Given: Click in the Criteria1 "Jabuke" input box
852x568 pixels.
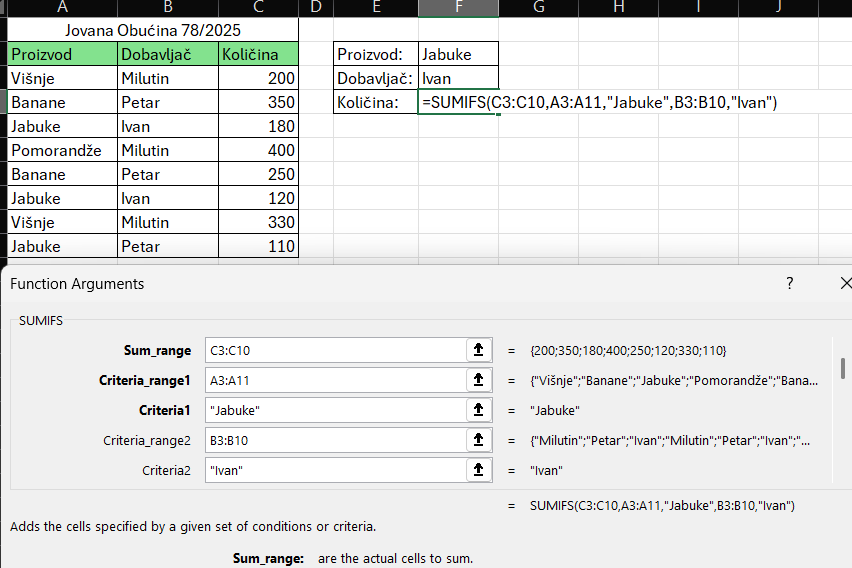Looking at the screenshot, I should pyautogui.click(x=335, y=410).
